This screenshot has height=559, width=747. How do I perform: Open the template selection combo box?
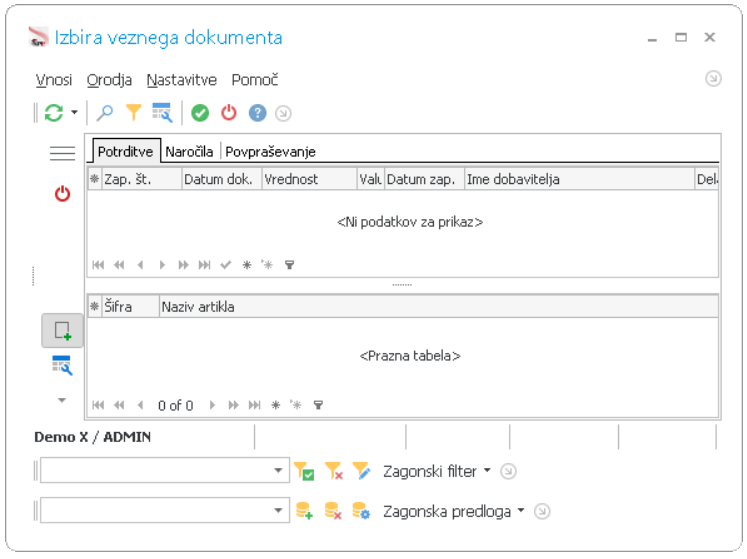coord(165,510)
